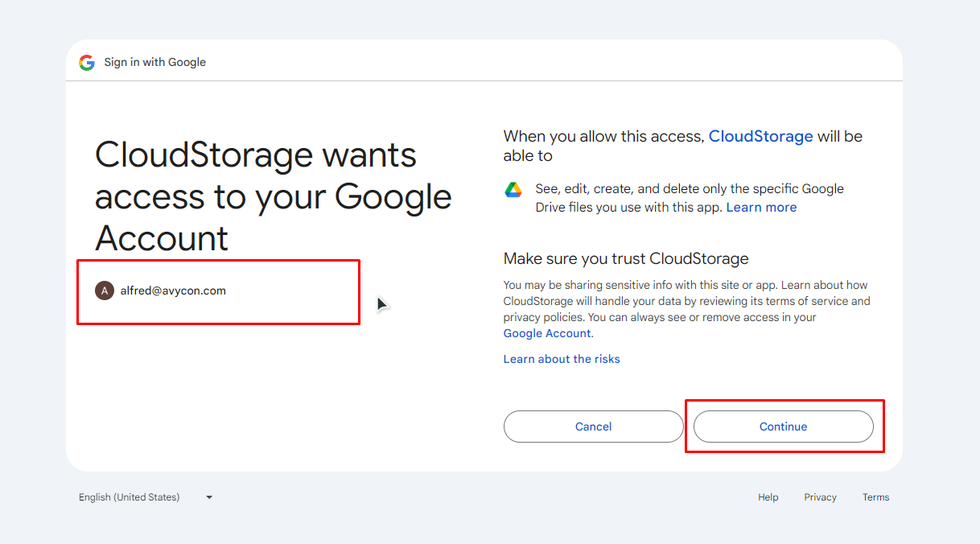Click the Make sure you trust CloudStorage heading
The height and width of the screenshot is (544, 980).
(x=626, y=258)
